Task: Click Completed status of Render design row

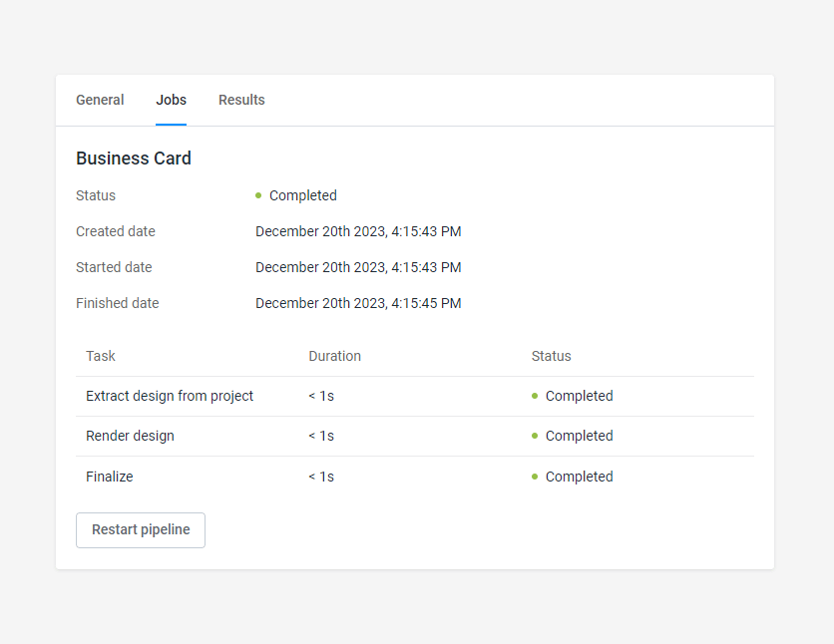Action: pos(580,436)
